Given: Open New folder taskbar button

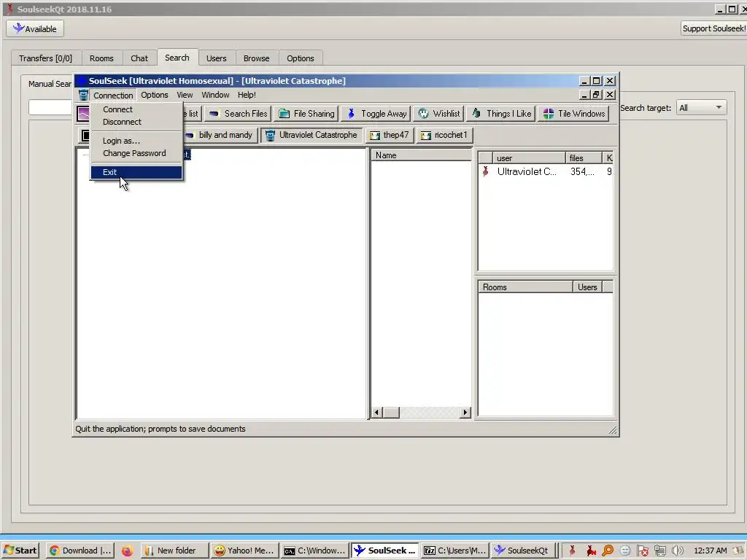Looking at the screenshot, I should click(x=175, y=551).
